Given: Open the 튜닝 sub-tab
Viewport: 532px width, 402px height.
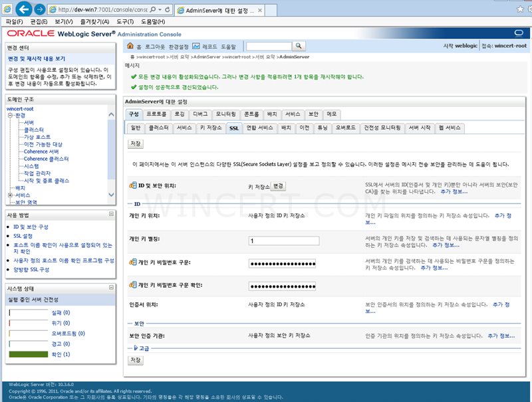Looking at the screenshot, I should (323, 128).
